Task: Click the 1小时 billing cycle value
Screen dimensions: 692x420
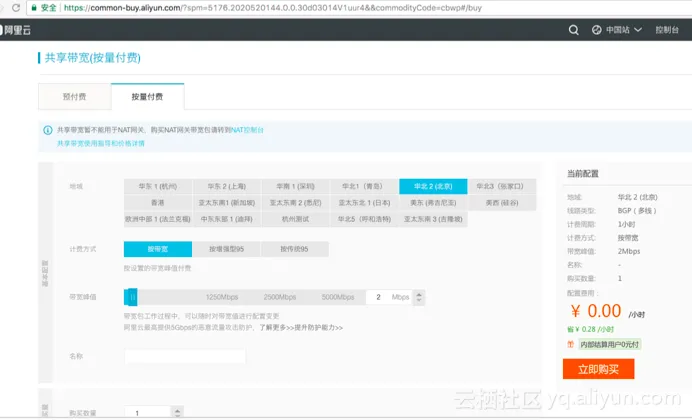Action: point(626,224)
